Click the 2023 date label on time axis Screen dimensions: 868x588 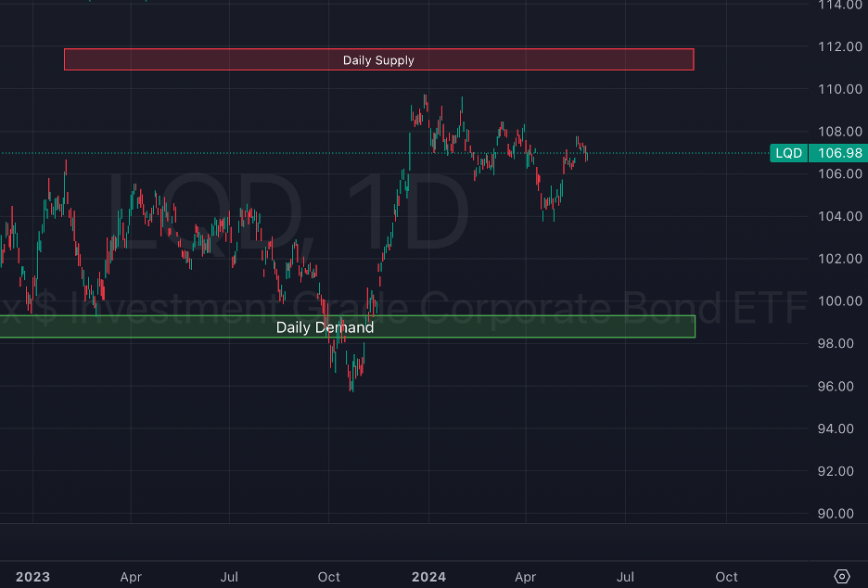pos(32,577)
